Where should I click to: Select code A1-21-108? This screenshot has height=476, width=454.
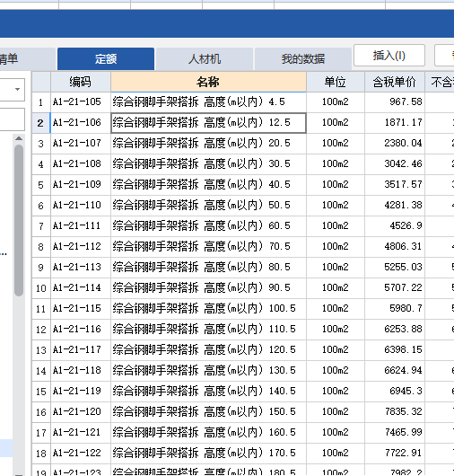[77, 163]
